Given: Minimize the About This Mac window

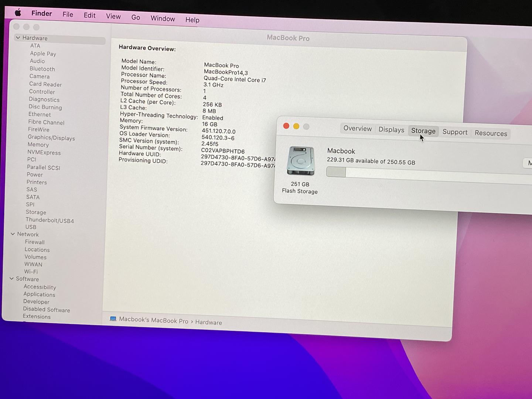Looking at the screenshot, I should [296, 126].
